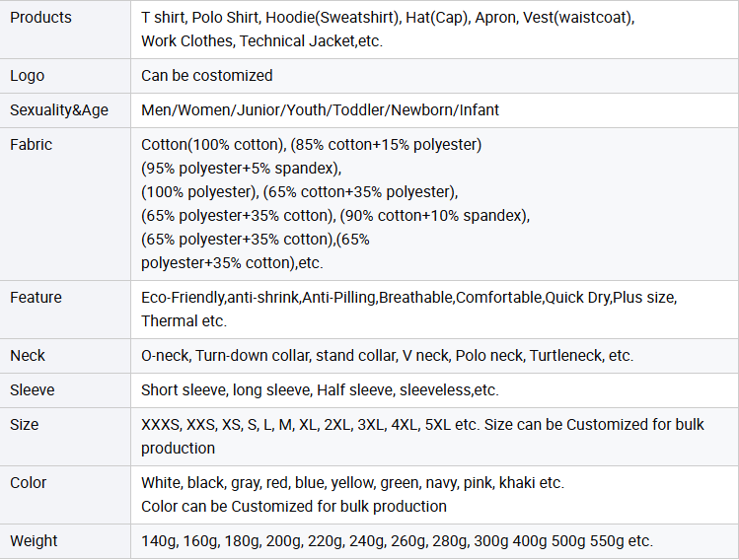
Task: Click the 'Eco-Friendly,anti-shrink' feature text
Action: click(x=408, y=298)
